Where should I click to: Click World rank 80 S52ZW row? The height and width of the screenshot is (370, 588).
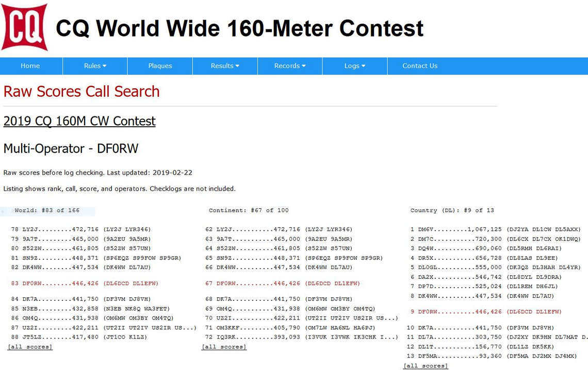pos(81,248)
